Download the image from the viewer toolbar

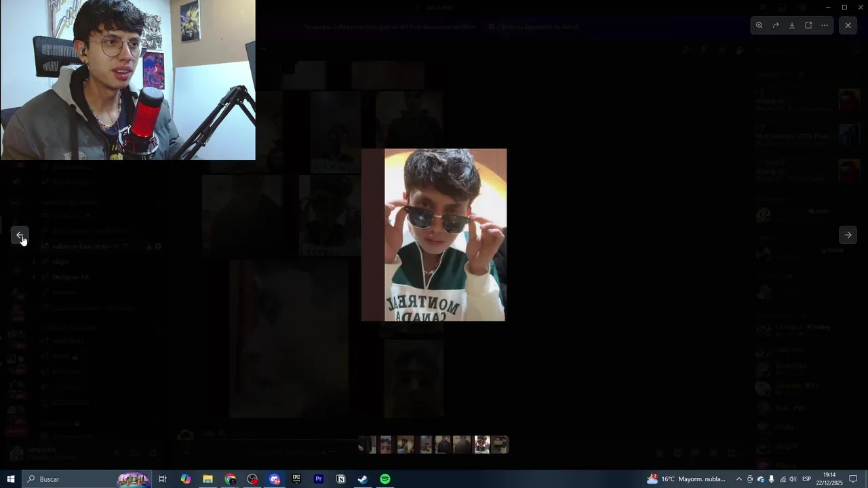click(792, 25)
